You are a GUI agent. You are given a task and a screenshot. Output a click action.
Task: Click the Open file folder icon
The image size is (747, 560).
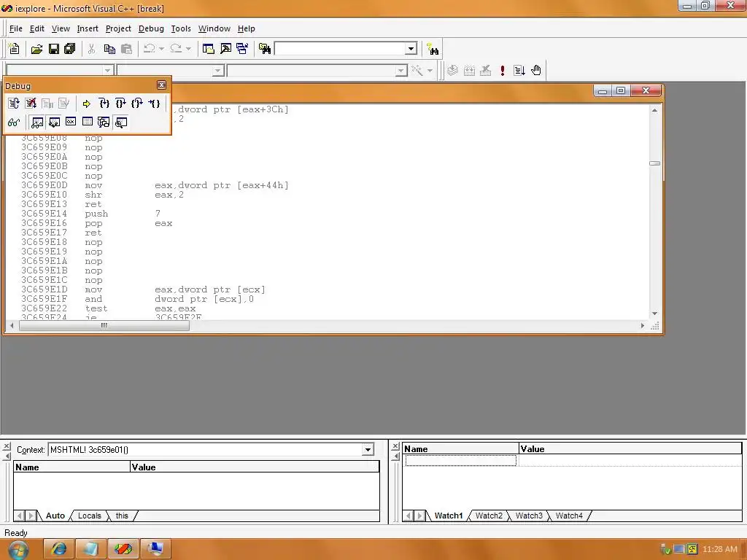tap(36, 49)
